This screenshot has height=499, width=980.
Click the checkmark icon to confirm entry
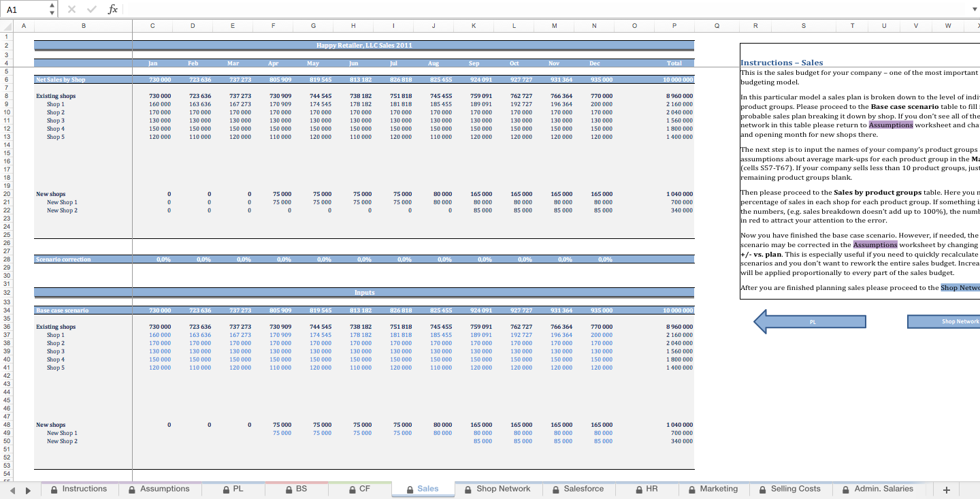(91, 9)
